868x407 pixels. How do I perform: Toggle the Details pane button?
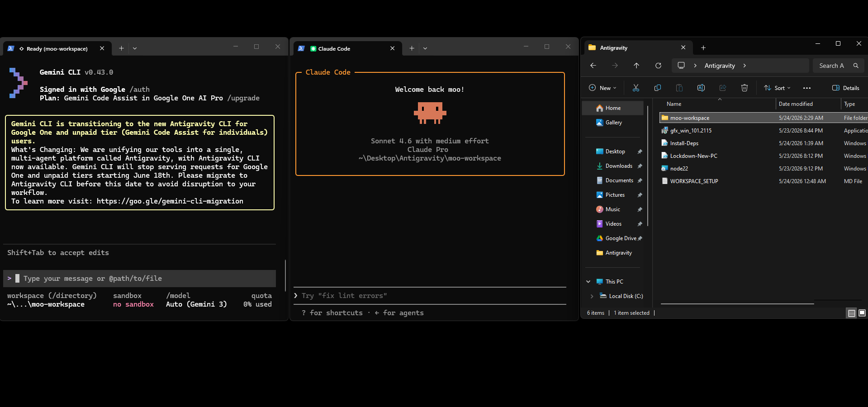[846, 88]
